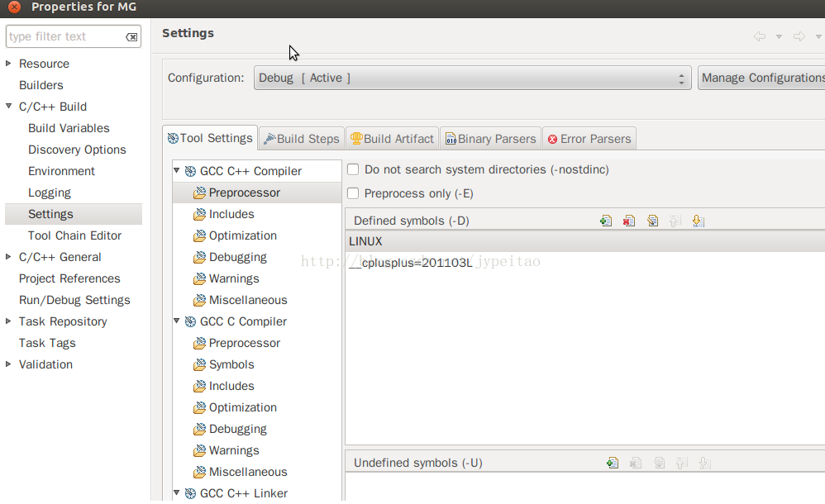Select the __cplusplus=201103L defined symbol

[x=411, y=263]
